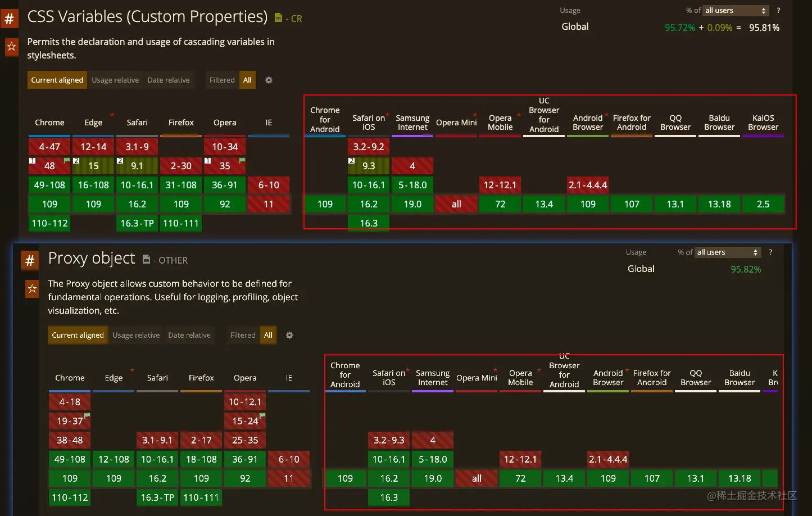Click the Proxy object 95.82% global usage figure

coord(746,269)
